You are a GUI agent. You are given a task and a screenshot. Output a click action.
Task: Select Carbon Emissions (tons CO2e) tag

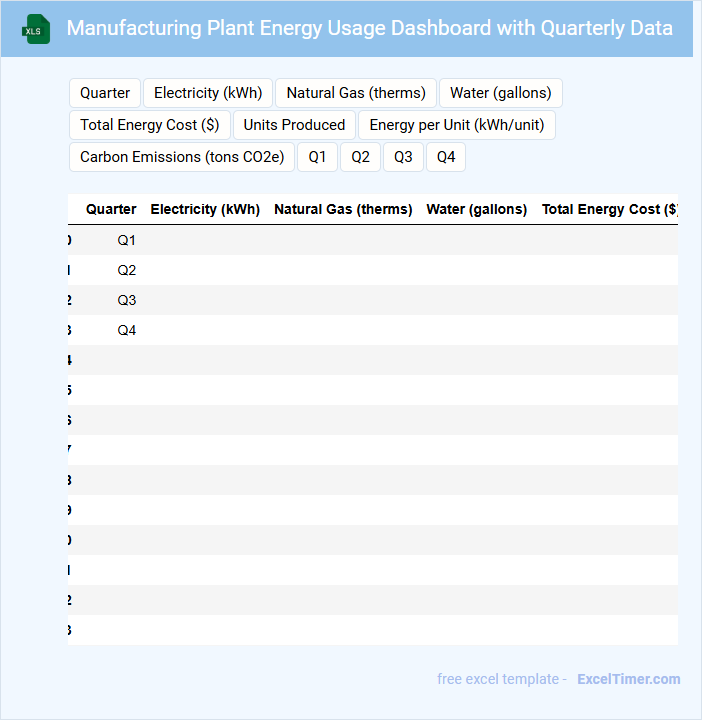click(x=182, y=157)
